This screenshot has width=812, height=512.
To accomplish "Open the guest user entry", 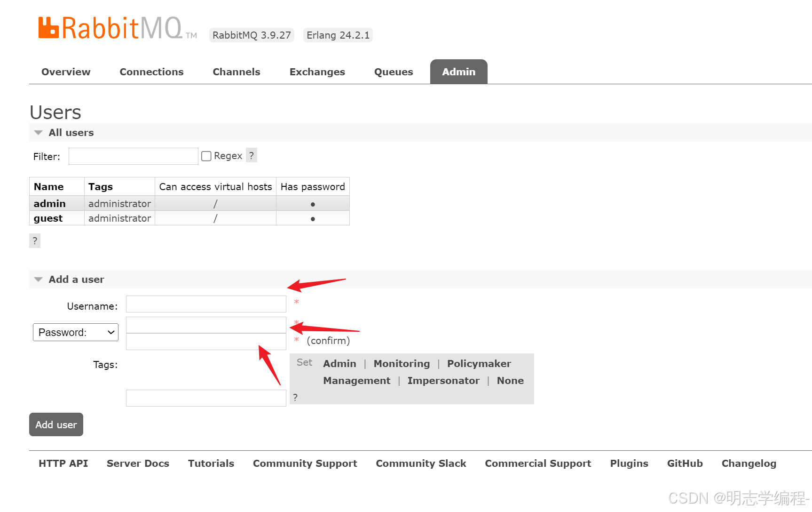I will coord(48,218).
